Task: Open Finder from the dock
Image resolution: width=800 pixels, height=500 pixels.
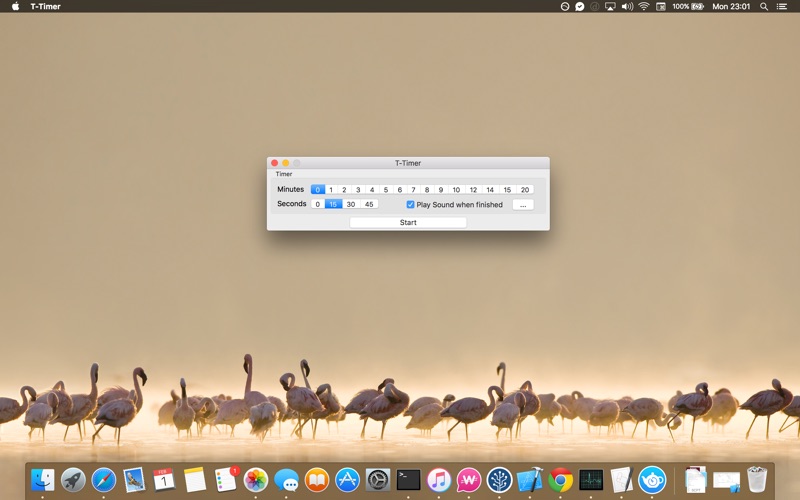Action: 42,480
